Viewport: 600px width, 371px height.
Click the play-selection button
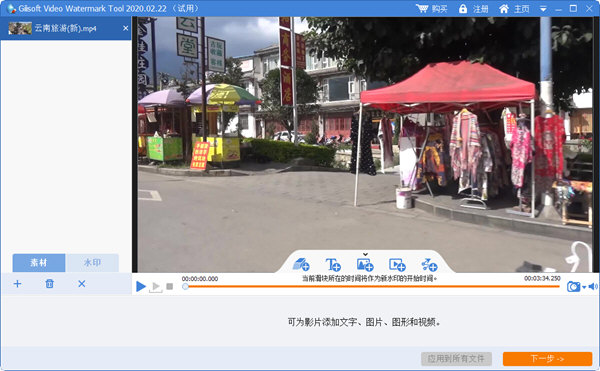156,287
